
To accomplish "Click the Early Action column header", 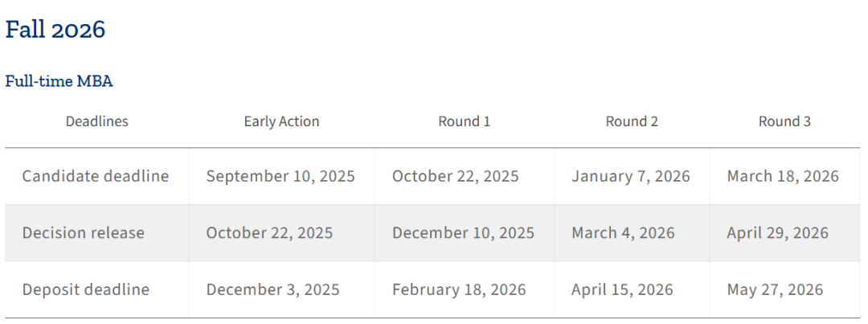I will point(281,122).
